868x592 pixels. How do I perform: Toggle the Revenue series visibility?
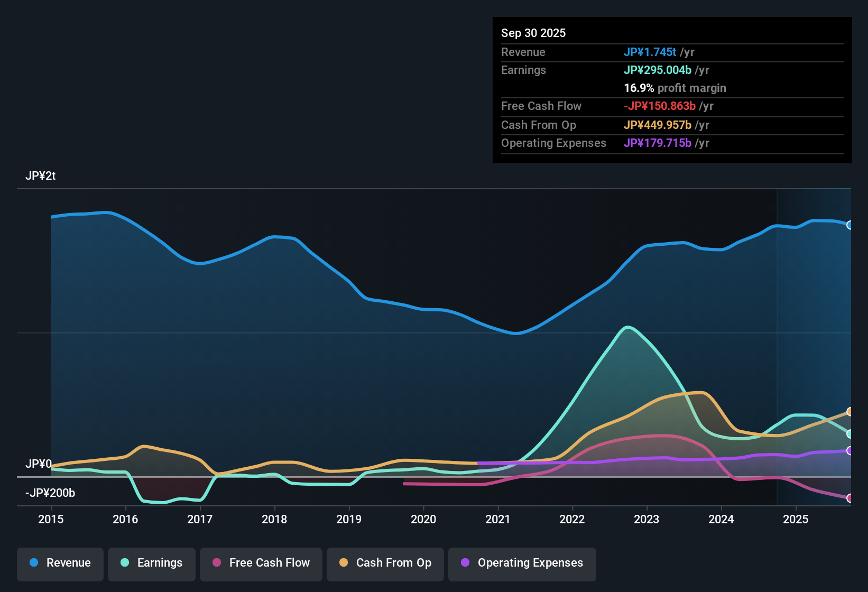(60, 563)
